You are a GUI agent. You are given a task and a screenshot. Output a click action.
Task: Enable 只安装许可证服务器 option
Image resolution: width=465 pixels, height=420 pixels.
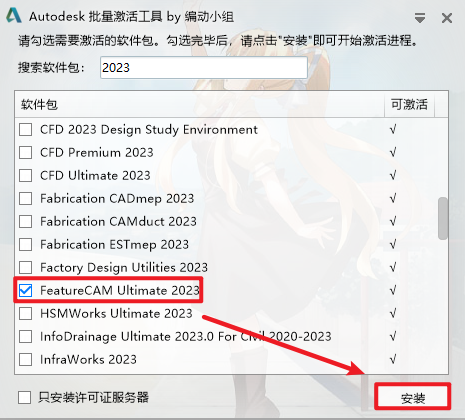25,397
